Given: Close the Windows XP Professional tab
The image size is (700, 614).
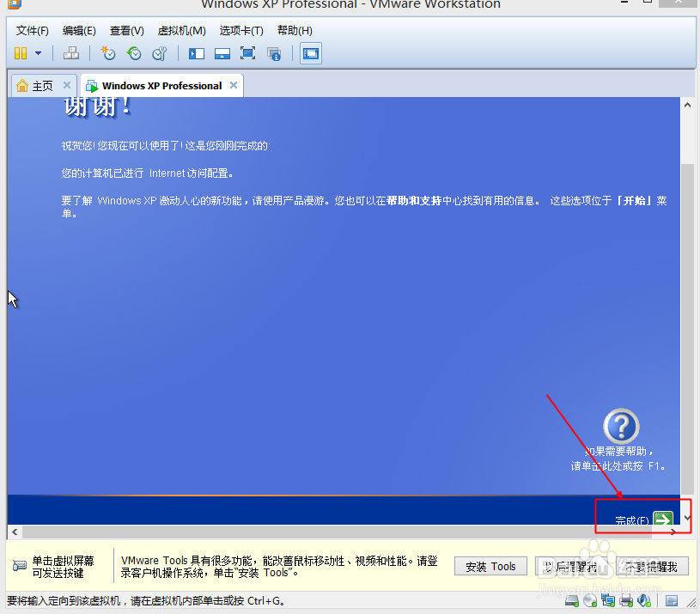Looking at the screenshot, I should 234,85.
